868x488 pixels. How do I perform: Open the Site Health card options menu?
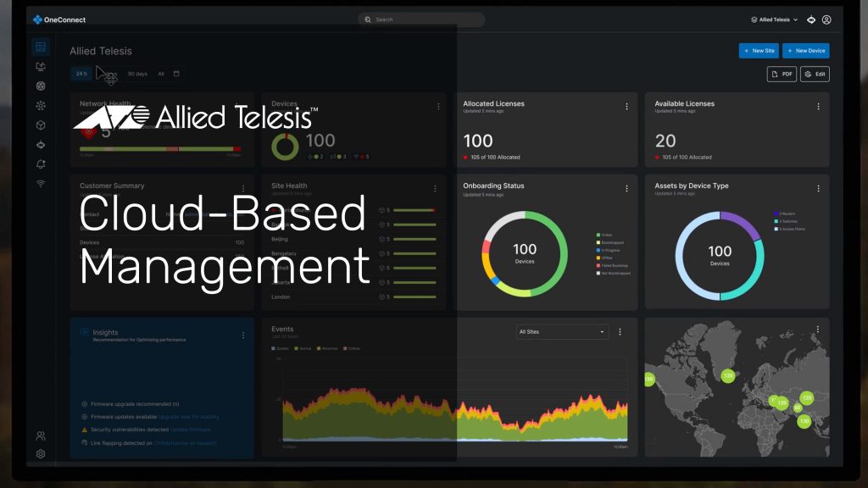pos(435,189)
